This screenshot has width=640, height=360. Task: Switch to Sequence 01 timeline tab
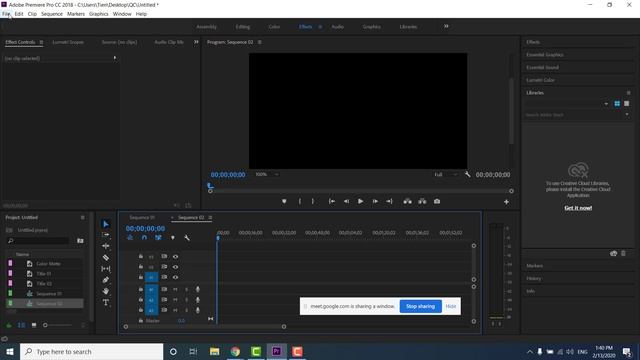(x=142, y=218)
